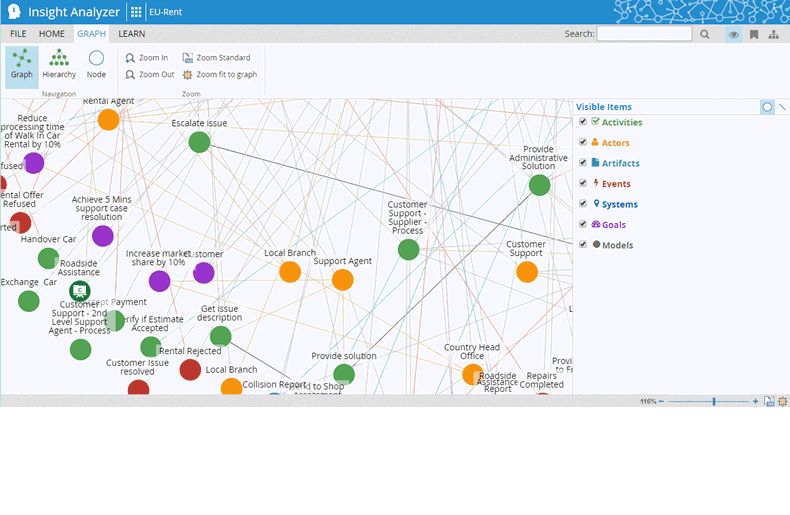790x515 pixels.
Task: Uncheck the Actors checkbox
Action: 583,143
